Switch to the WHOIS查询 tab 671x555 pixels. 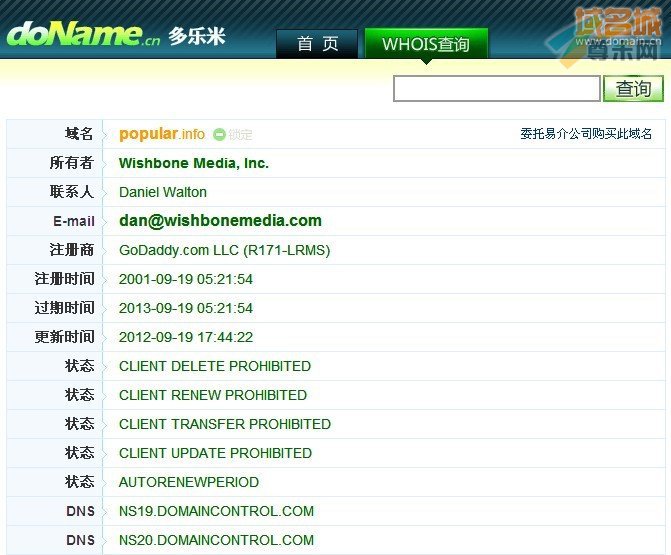coord(426,44)
